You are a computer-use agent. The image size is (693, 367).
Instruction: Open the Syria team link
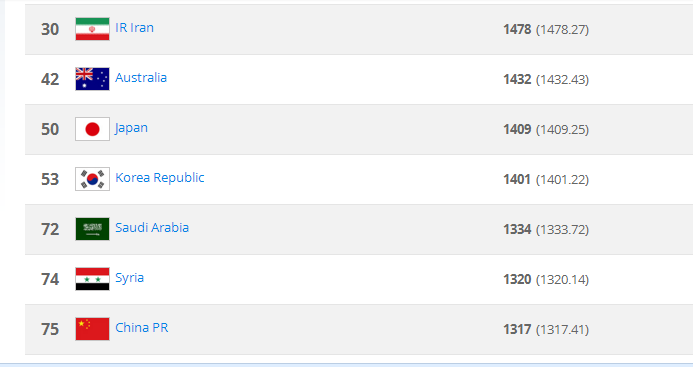(129, 278)
